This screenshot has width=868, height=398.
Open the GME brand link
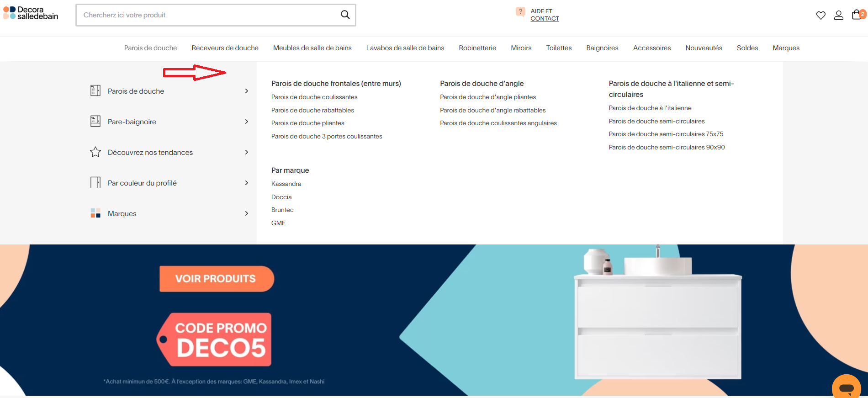tap(278, 223)
